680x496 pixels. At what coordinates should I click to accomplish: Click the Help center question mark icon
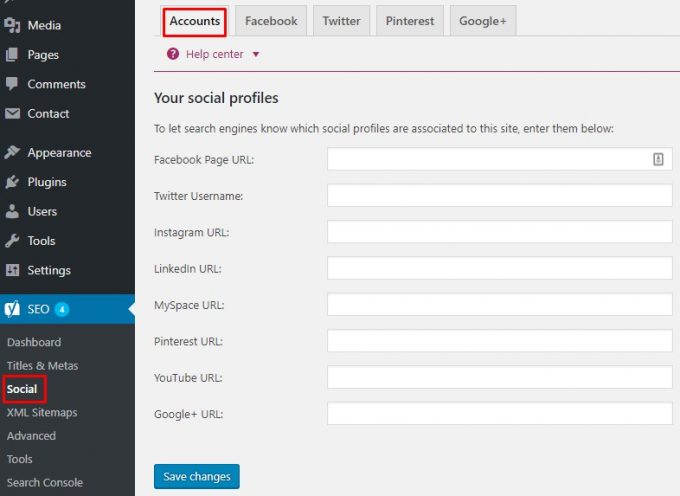pos(173,54)
